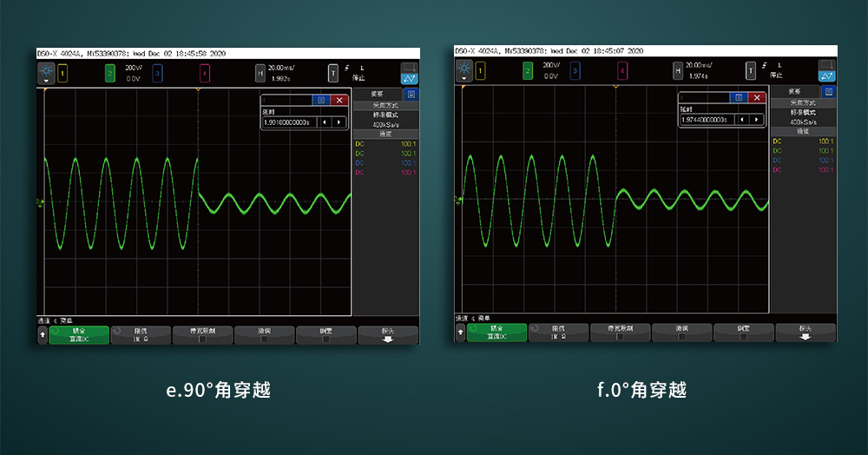This screenshot has height=455, width=868.
Task: Click horizontal H timebase icon on left oscilloscope
Action: click(x=260, y=74)
